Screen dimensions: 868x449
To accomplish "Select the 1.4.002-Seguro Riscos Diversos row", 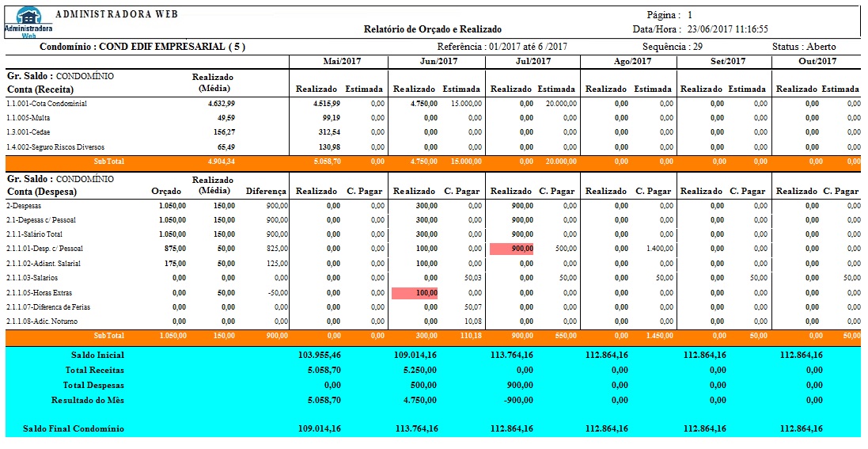I will pyautogui.click(x=55, y=146).
